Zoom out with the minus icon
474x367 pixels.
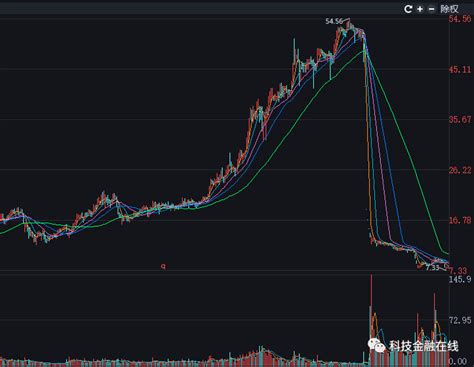[x=431, y=9]
